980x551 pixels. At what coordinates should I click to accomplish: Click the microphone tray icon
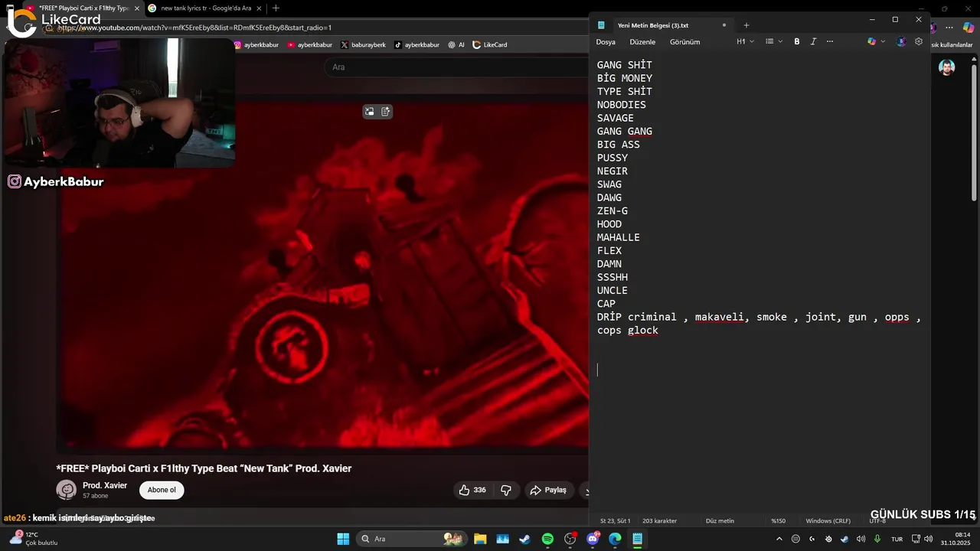(x=877, y=539)
